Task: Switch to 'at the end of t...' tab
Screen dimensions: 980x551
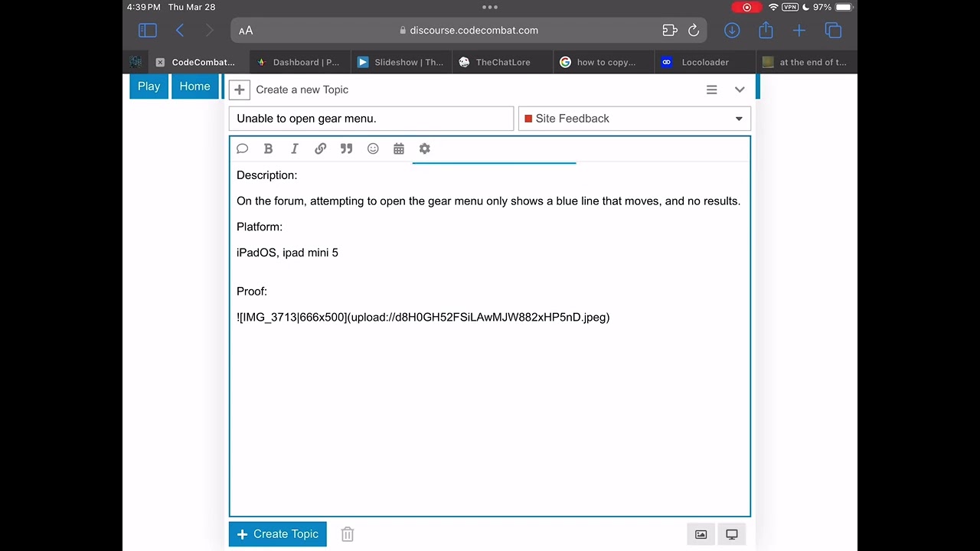Action: [x=806, y=63]
